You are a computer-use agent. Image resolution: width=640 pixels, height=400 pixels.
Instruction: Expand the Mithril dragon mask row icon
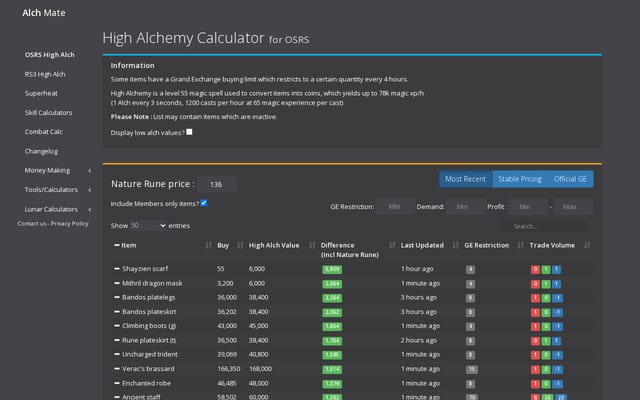117,283
